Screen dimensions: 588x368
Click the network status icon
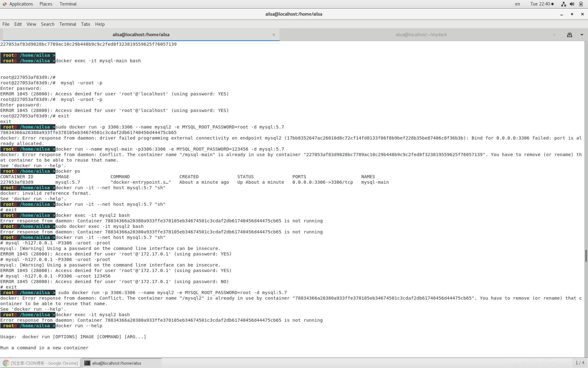tap(563, 4)
